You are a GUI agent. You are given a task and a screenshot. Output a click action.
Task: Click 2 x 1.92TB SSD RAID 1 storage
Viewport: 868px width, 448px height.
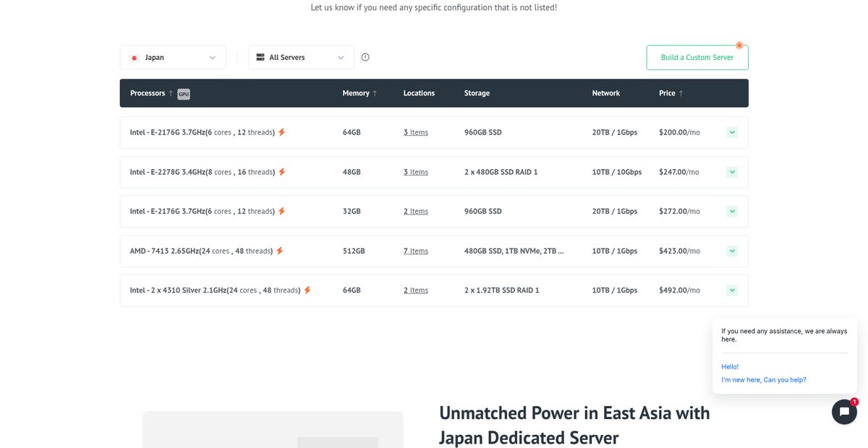coord(502,290)
